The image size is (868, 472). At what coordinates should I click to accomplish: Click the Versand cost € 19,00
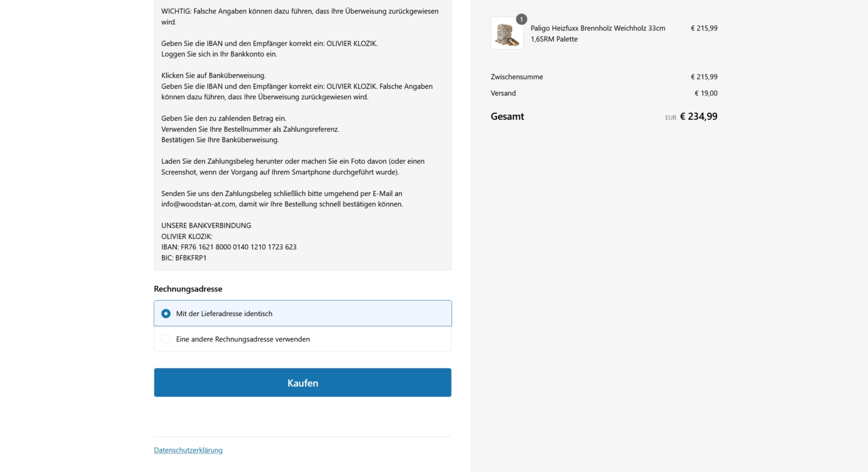point(706,93)
